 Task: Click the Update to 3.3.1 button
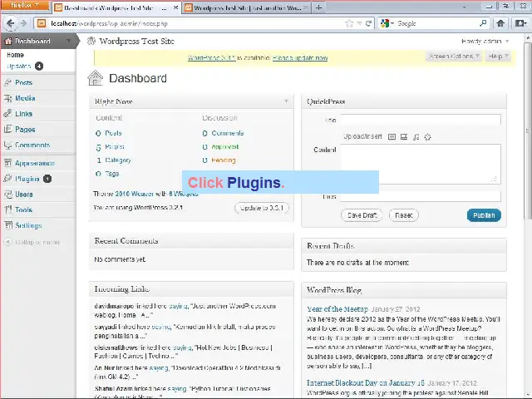[262, 208]
